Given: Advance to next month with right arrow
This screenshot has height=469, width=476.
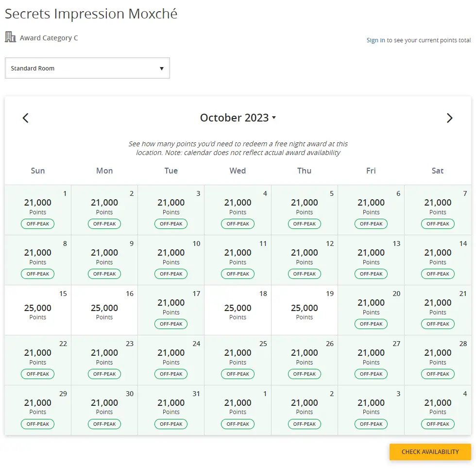Looking at the screenshot, I should (449, 118).
